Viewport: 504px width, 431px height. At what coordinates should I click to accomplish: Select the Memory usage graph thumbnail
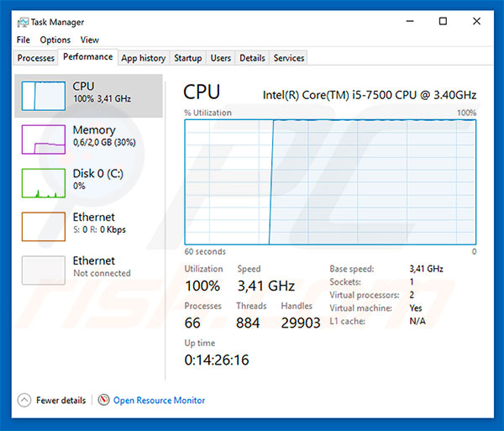point(43,139)
